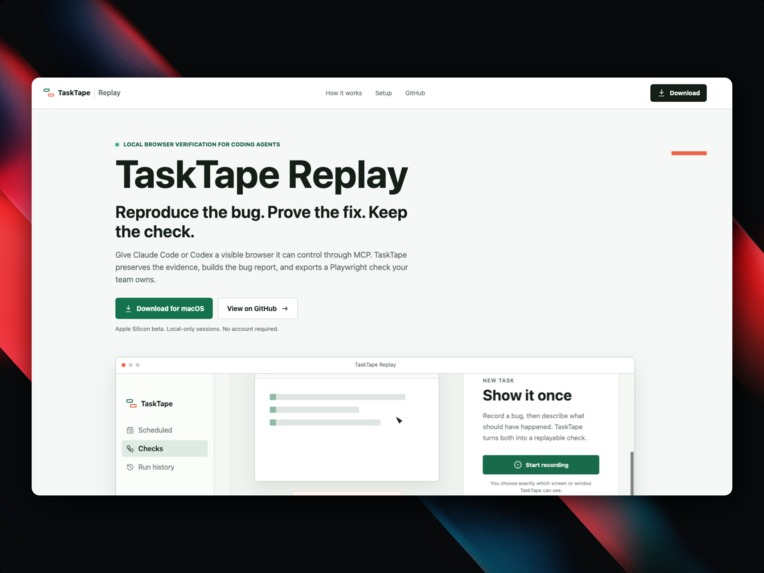Click the green dot beside Local Browser Verification
The image size is (764, 573).
(x=117, y=145)
